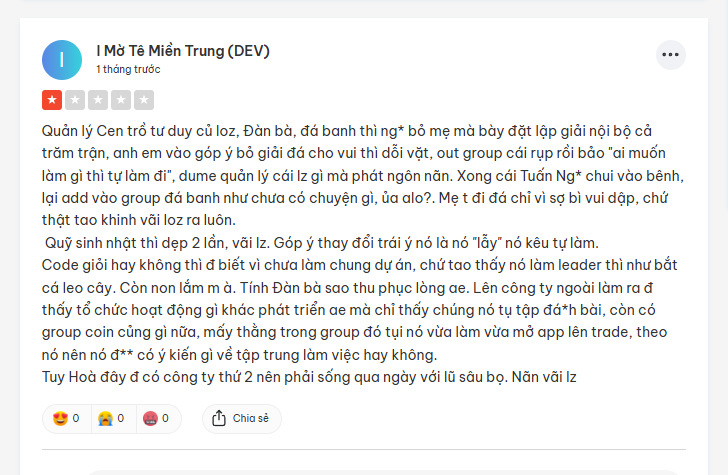The height and width of the screenshot is (475, 728).
Task: Open the three-dot more options menu
Action: pos(670,55)
